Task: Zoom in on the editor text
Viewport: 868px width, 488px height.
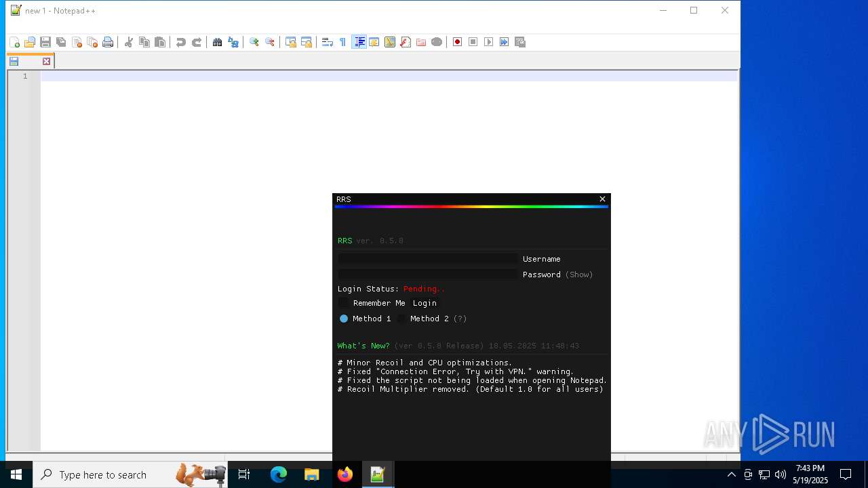Action: [x=254, y=42]
